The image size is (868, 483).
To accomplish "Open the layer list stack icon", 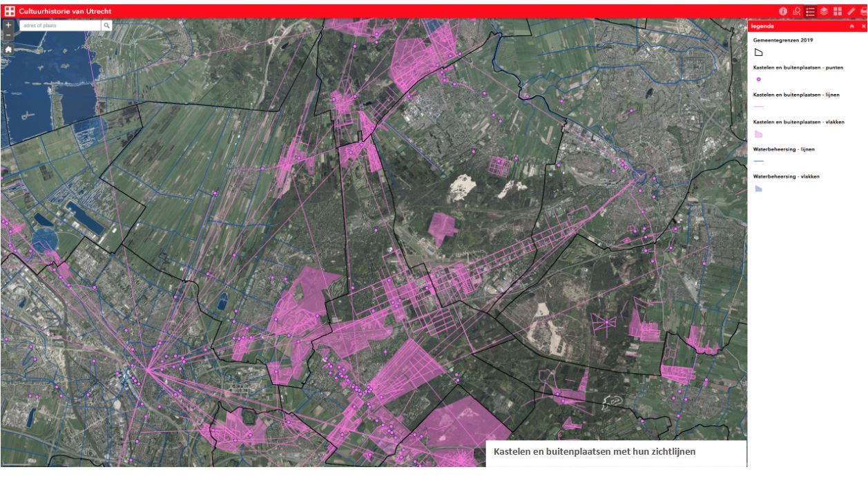I will [x=824, y=11].
